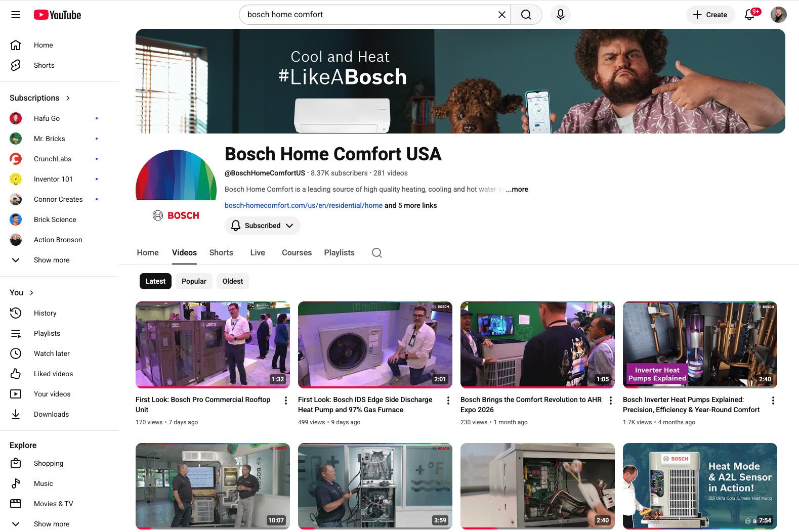The width and height of the screenshot is (799, 532).
Task: Open options for Pro Commercial Rooftop video
Action: [286, 401]
